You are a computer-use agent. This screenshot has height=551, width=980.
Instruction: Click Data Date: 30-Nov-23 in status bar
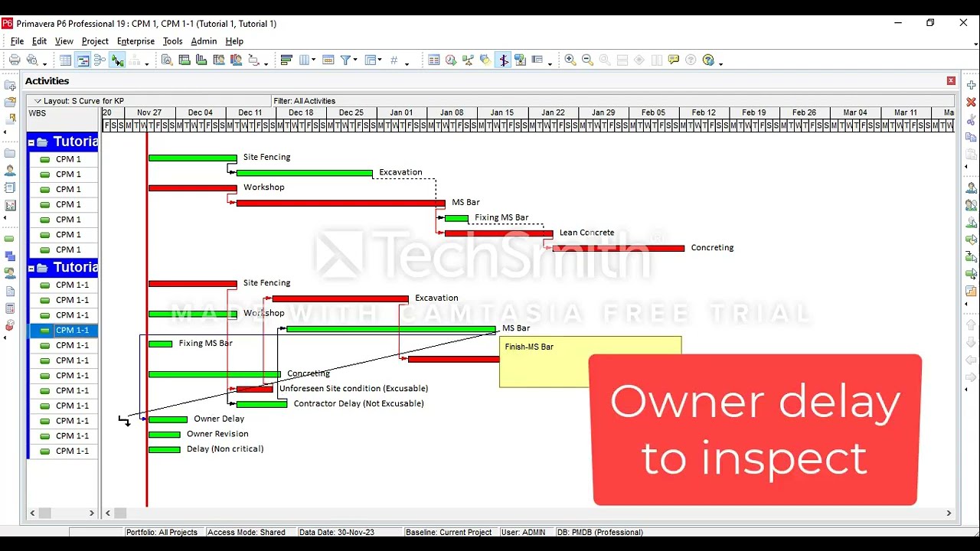(x=337, y=532)
